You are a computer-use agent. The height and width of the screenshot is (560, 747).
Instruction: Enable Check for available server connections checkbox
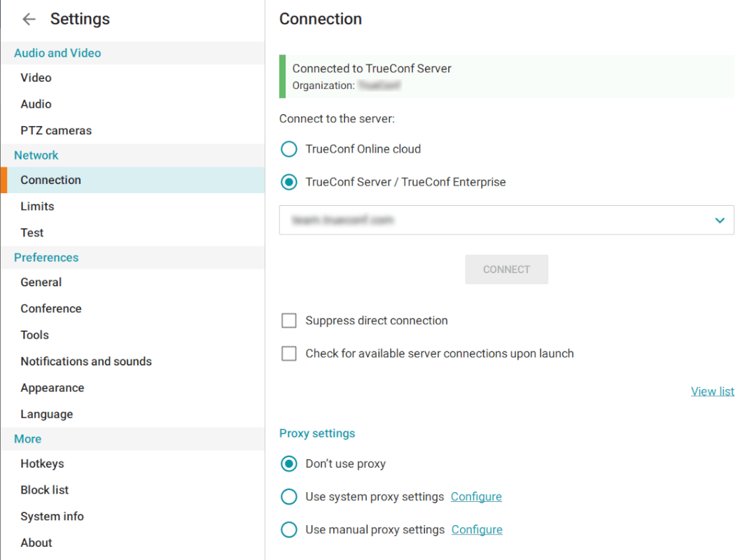288,353
